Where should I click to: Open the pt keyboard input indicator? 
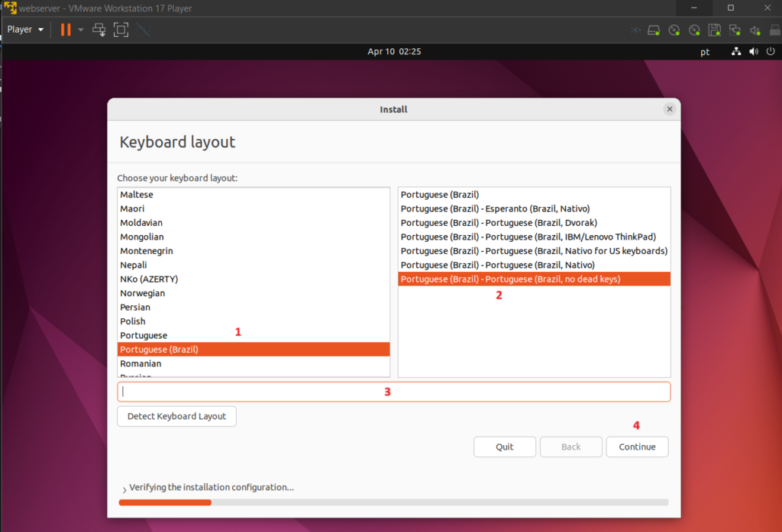coord(705,52)
